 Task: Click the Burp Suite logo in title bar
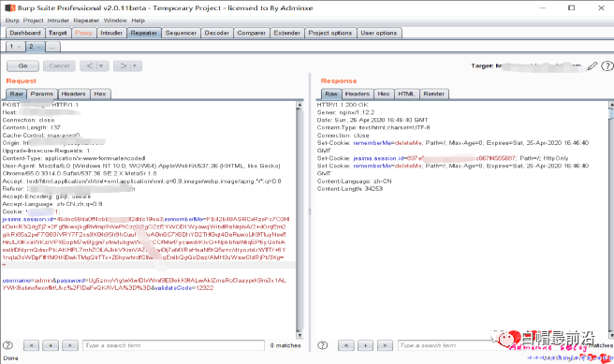(x=10, y=7)
